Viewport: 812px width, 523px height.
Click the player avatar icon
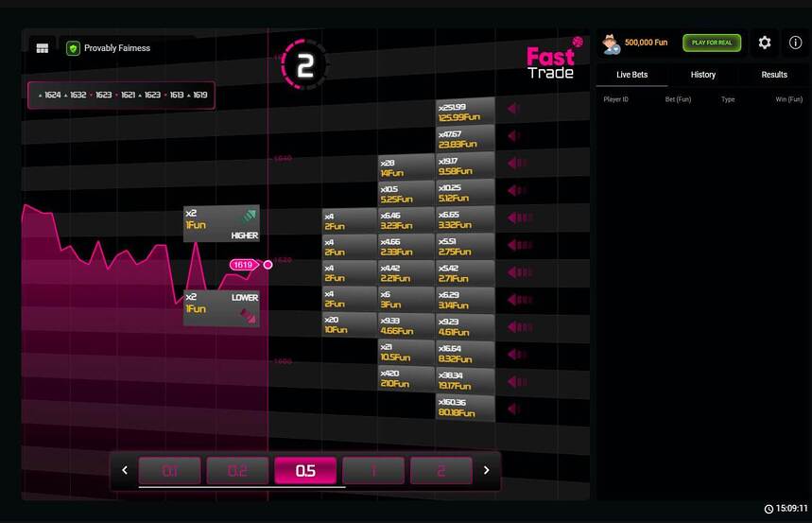pos(611,44)
